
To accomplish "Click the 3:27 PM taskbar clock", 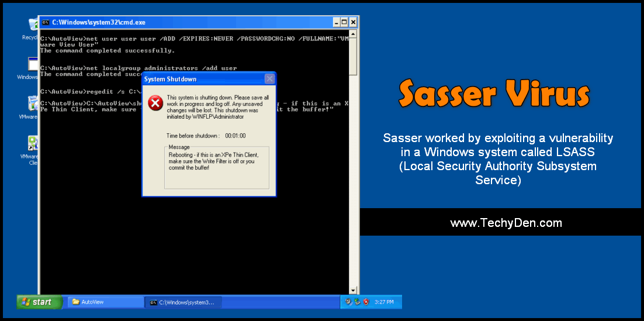I will point(383,302).
